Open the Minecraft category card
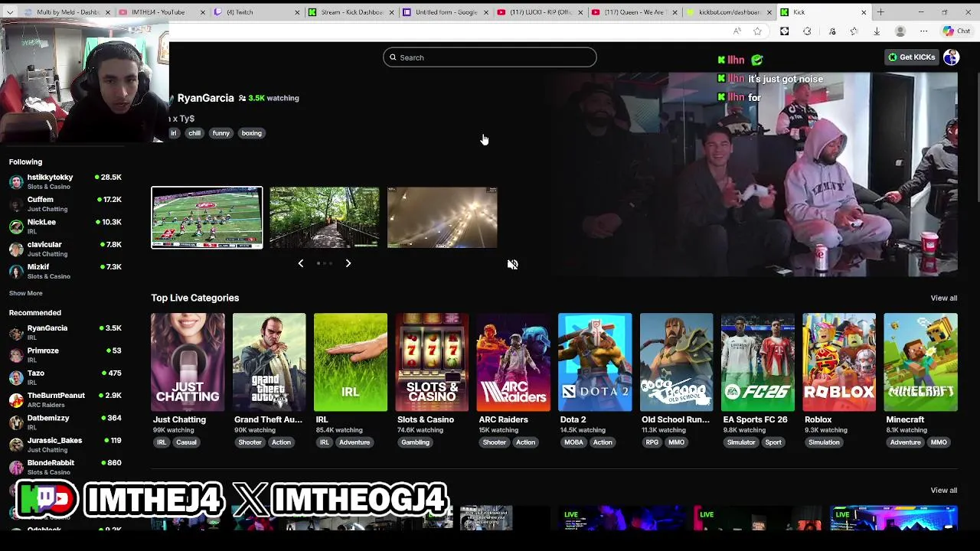Image resolution: width=980 pixels, height=551 pixels. pyautogui.click(x=920, y=362)
